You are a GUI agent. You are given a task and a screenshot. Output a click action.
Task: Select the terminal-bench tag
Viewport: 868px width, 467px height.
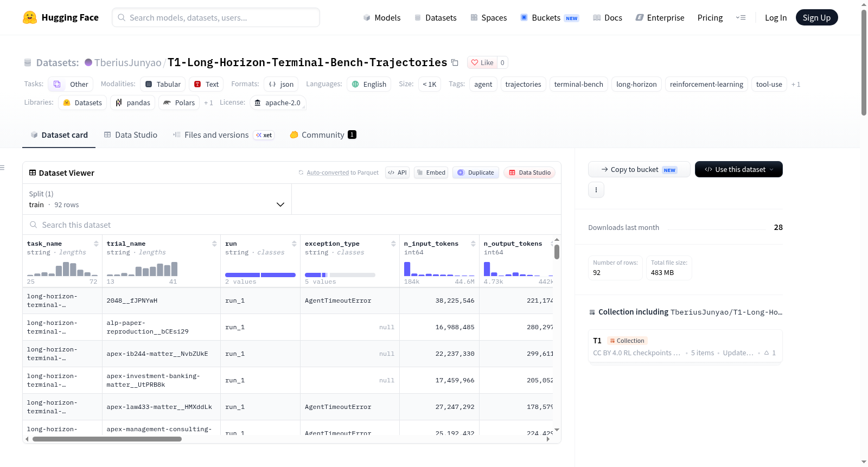(x=578, y=84)
